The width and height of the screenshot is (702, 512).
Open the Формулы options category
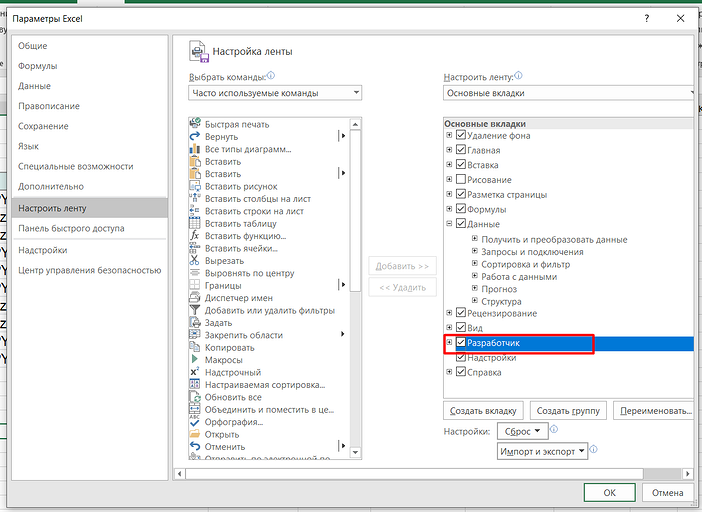click(37, 66)
